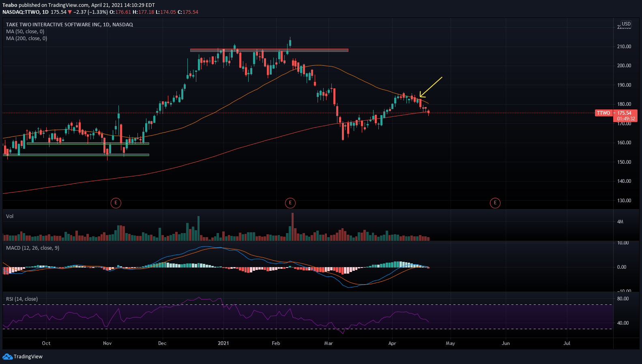
Task: Select the TTWO price tag label
Action: pos(603,113)
